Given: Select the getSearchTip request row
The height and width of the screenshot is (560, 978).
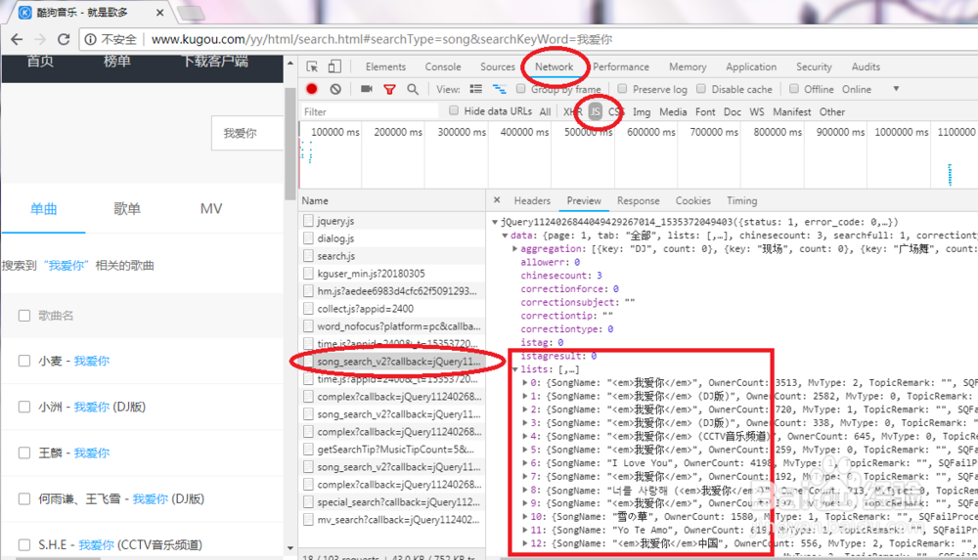Looking at the screenshot, I should (392, 449).
